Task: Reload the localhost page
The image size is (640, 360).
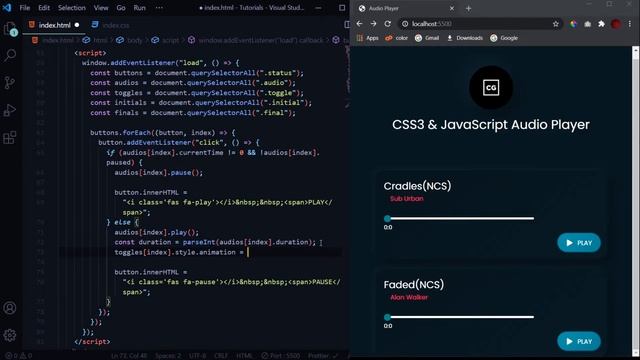Action: coord(387,24)
